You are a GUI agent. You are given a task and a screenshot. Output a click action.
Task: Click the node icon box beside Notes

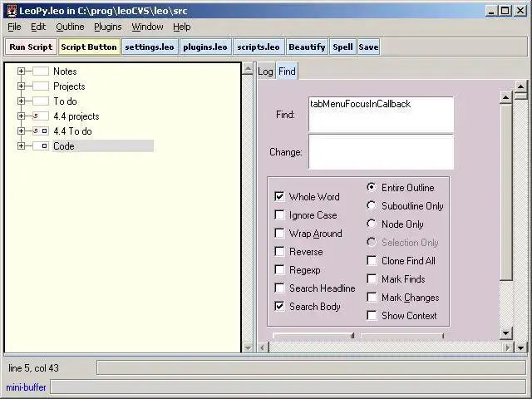[41, 71]
